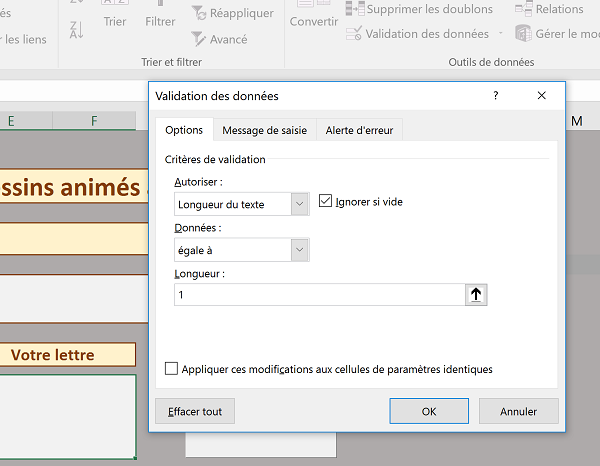Click the Annuler button
600x466 pixels.
518,411
